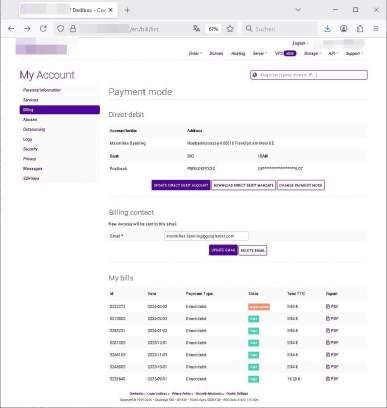
Task: Open the English language dropdown
Action: tap(300, 43)
